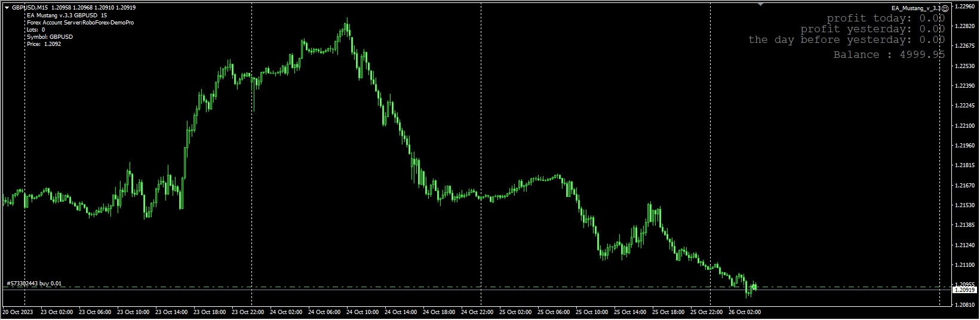
Task: Select the '#573302443 buy 0.01' order label
Action: click(34, 284)
